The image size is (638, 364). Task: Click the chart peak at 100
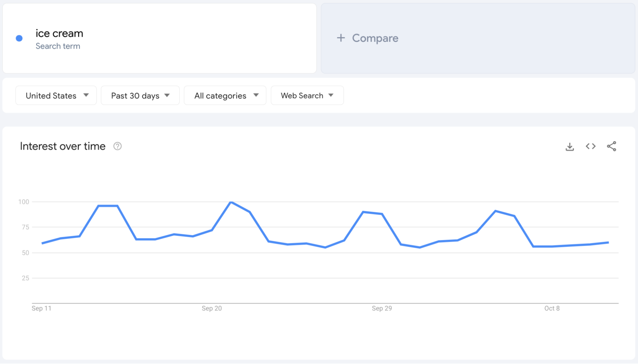pyautogui.click(x=231, y=202)
